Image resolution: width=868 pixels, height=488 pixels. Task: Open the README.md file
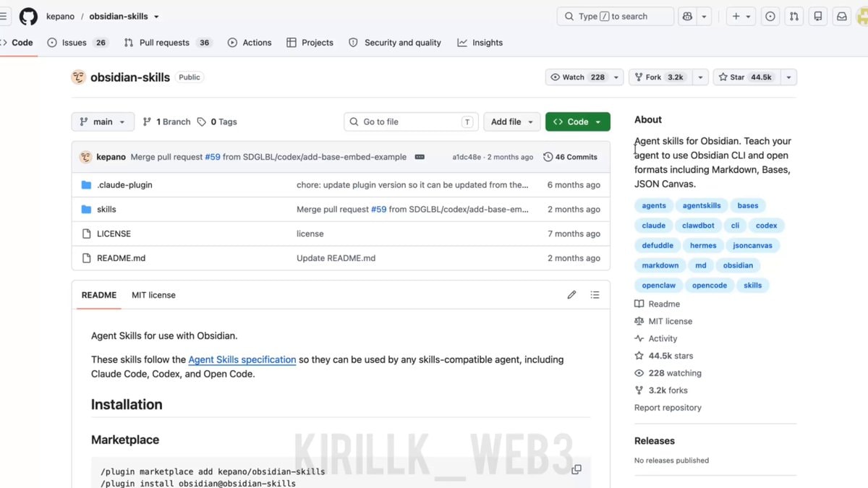point(121,258)
